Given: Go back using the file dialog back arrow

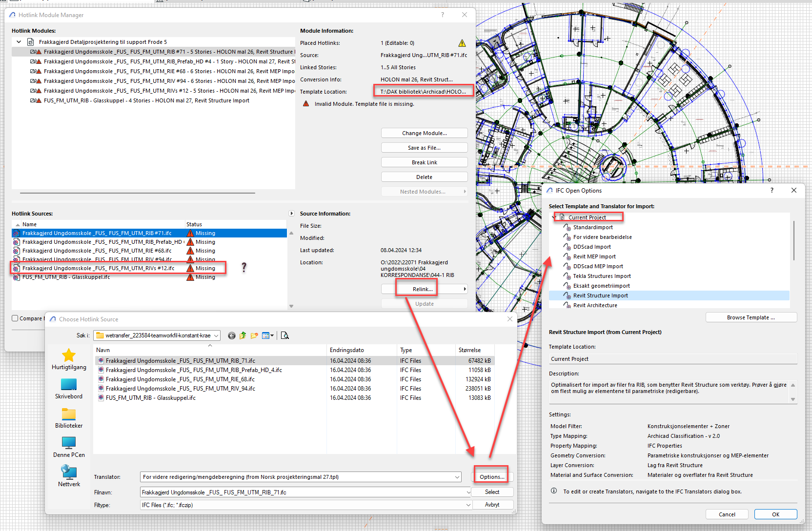Looking at the screenshot, I should coord(232,335).
